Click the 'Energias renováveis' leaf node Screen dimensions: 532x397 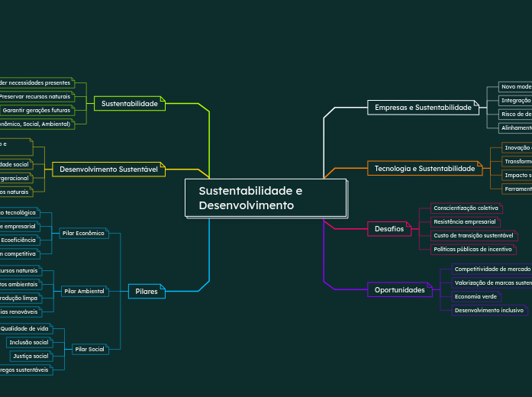[x=21, y=311]
